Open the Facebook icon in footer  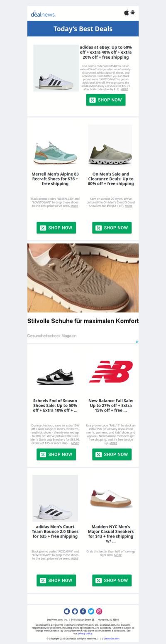coord(83,611)
